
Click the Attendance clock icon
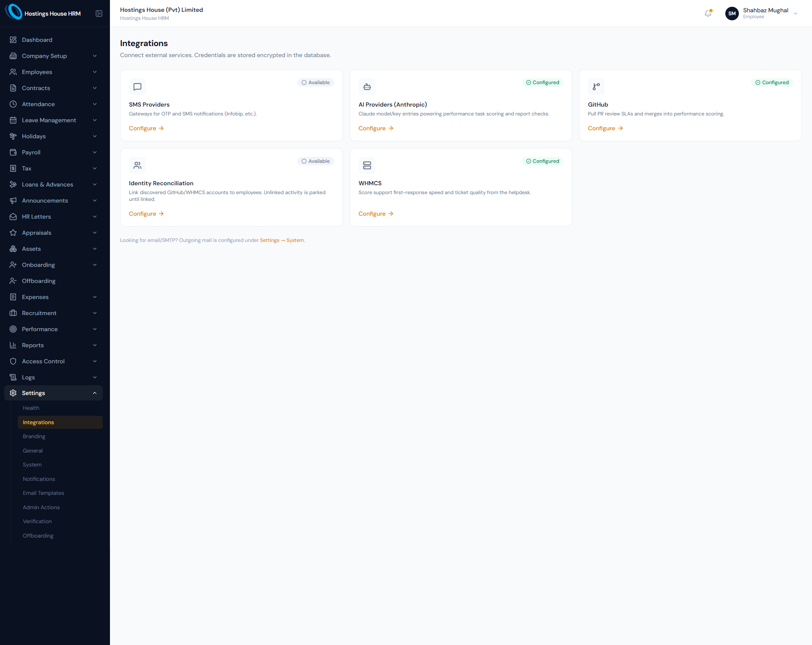pos(13,104)
